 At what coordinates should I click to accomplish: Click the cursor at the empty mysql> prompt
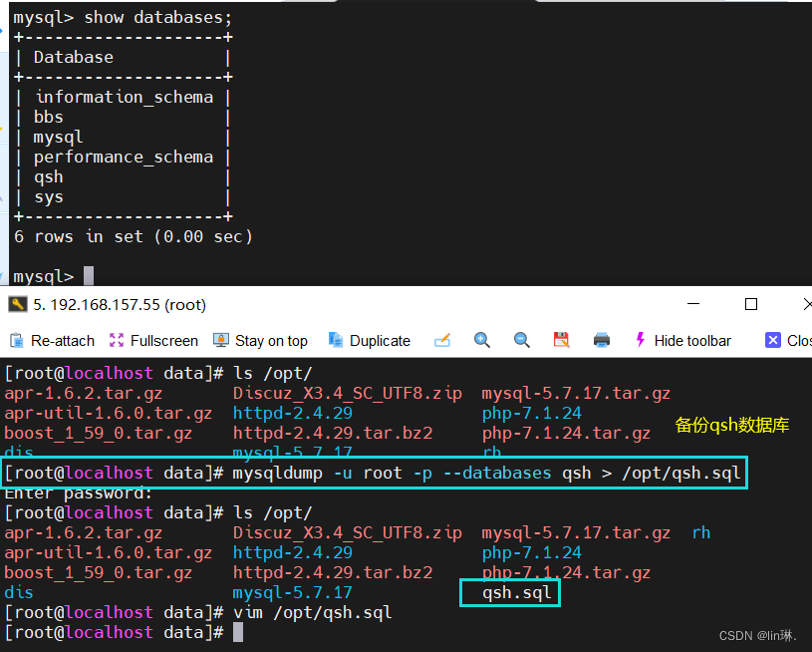tap(89, 276)
